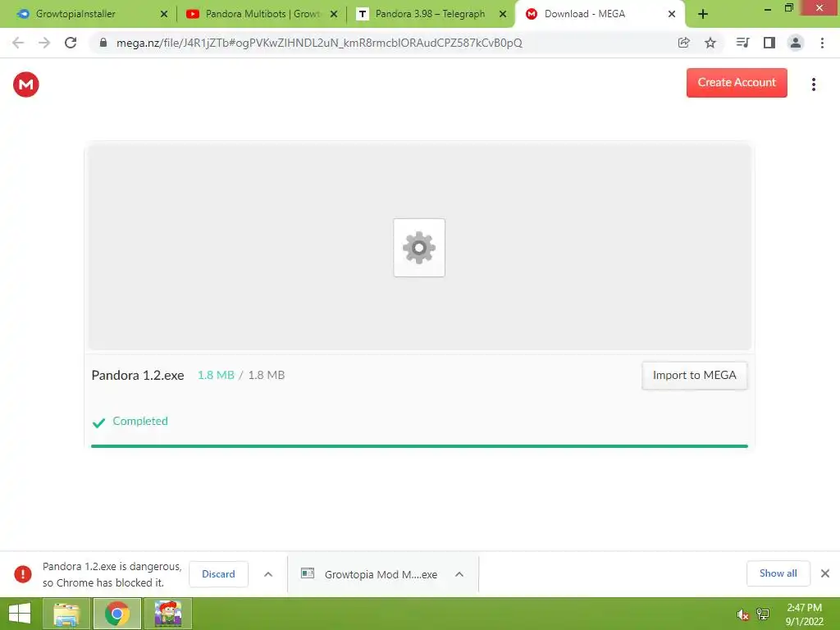Click the Chrome taskbar icon
The height and width of the screenshot is (630, 840).
tap(117, 614)
